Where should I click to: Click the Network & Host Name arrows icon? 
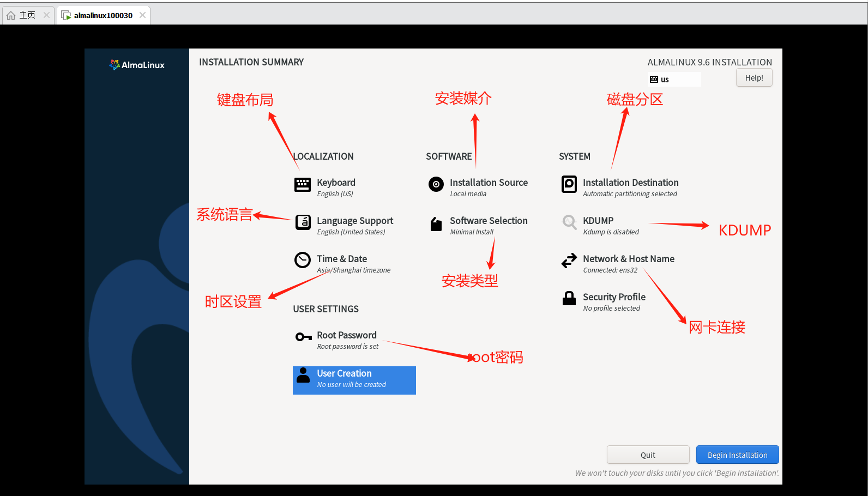(569, 261)
